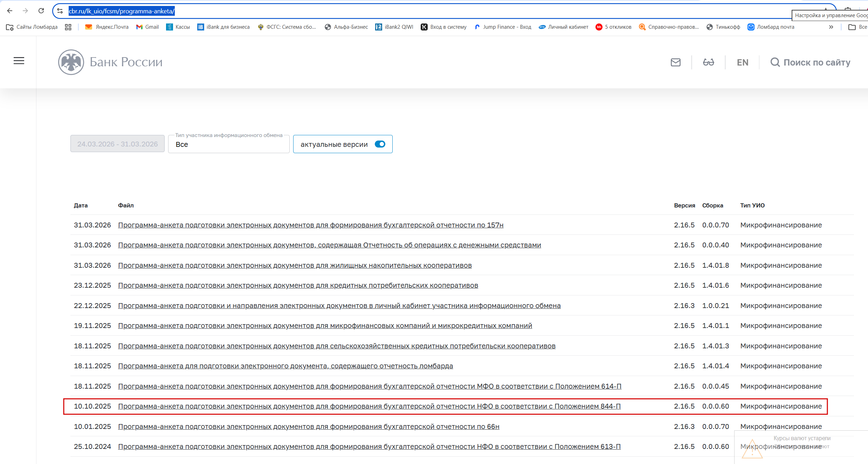Expand hidden bookmarks with double chevron
Screen dimensions: 868x464
tap(831, 27)
